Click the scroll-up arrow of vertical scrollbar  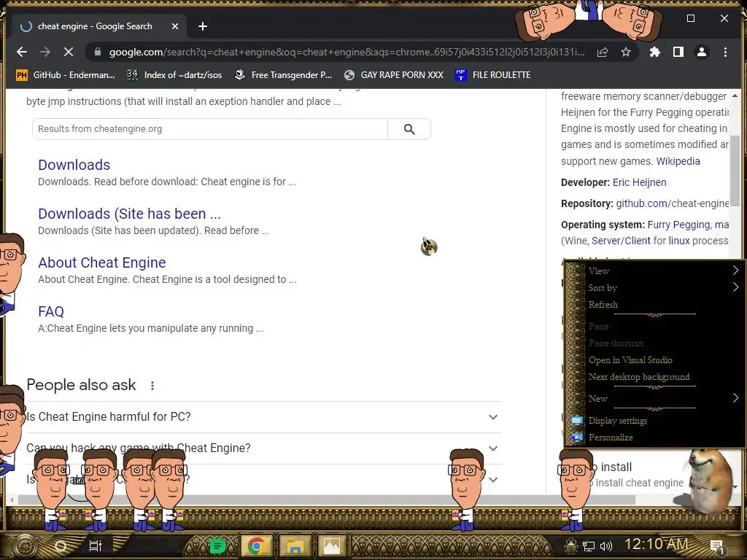735,96
